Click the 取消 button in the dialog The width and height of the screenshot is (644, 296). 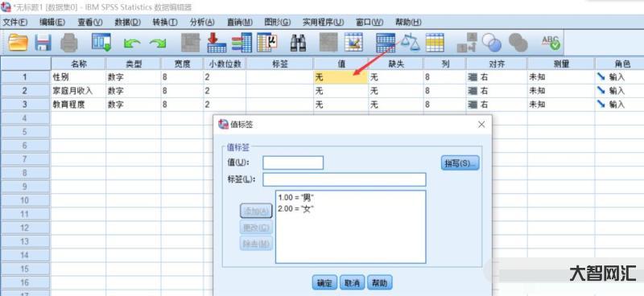(352, 283)
